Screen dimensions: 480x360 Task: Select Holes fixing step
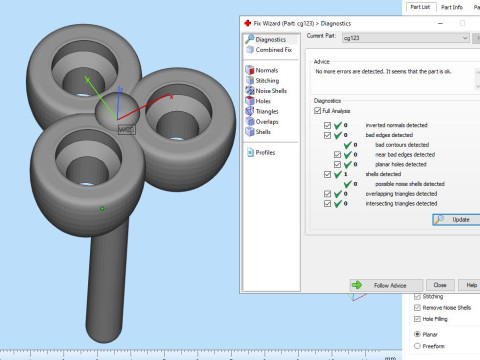tap(258, 101)
